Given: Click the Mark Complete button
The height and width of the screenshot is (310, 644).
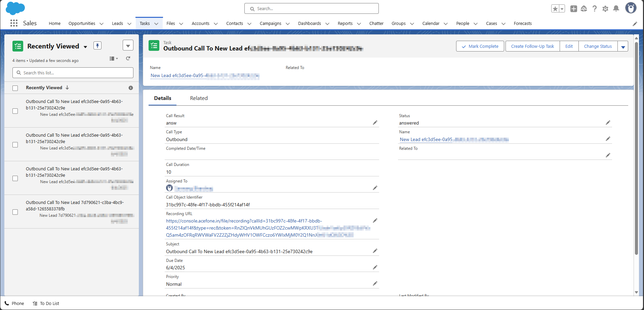Looking at the screenshot, I should tap(480, 46).
